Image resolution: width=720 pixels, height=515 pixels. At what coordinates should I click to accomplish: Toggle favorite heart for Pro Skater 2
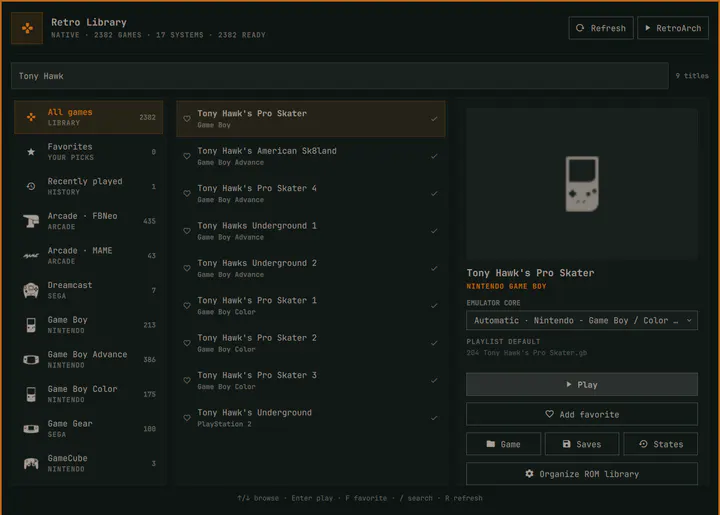pos(187,343)
